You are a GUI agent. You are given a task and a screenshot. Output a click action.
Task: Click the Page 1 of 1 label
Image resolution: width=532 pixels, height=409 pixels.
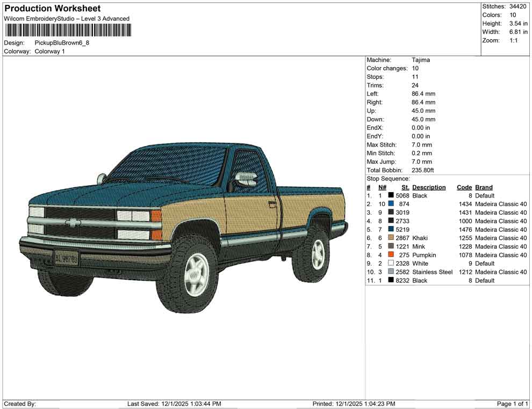click(x=512, y=404)
